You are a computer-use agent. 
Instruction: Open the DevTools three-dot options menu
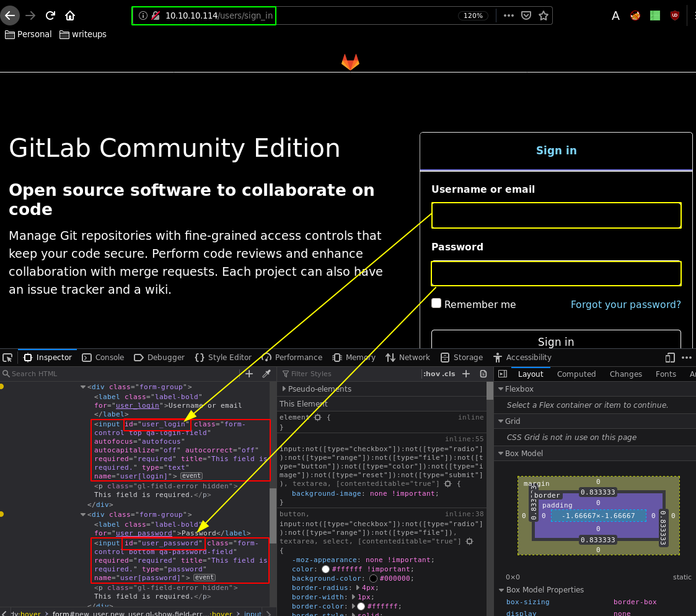pos(687,358)
